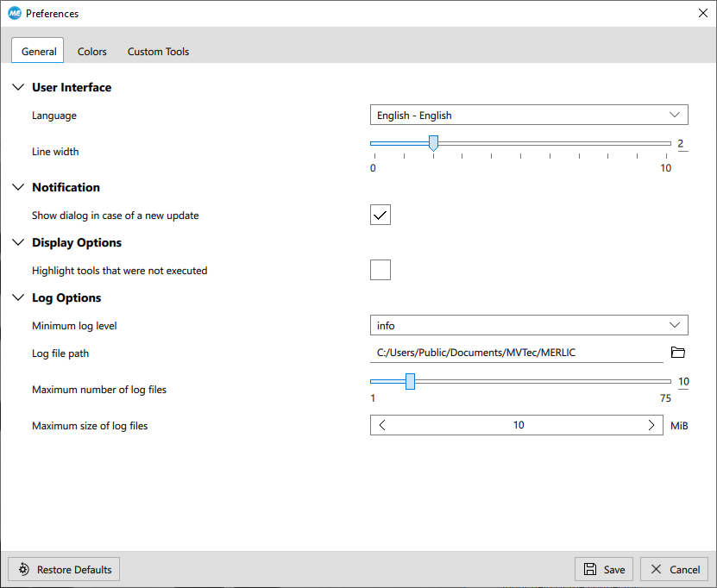Disable update notification dialog checkbox
The width and height of the screenshot is (717, 588).
point(381,215)
